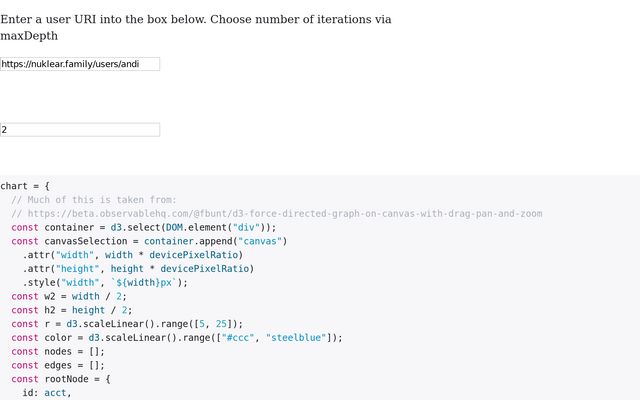
Task: Click the "div" string in DOM.element
Action: click(246, 227)
